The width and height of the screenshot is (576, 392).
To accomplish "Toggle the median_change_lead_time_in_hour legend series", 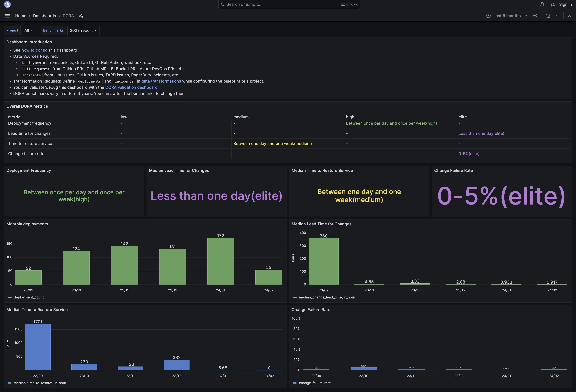I will (327, 297).
